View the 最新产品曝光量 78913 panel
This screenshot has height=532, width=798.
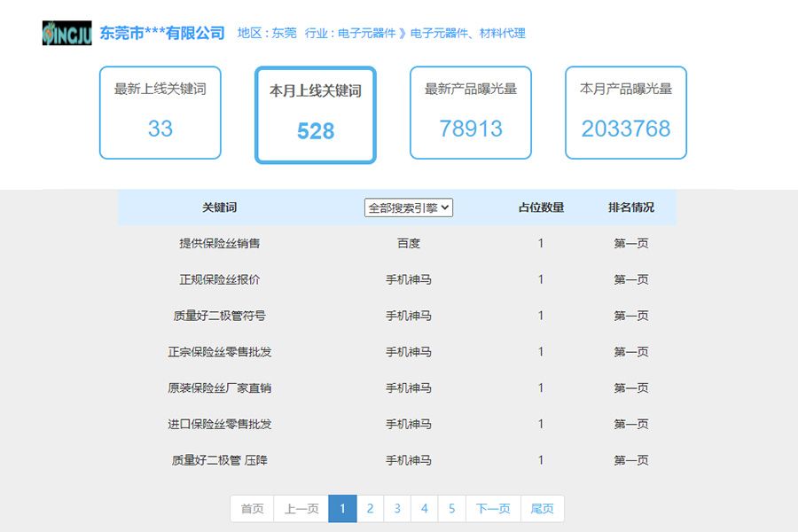tap(470, 112)
